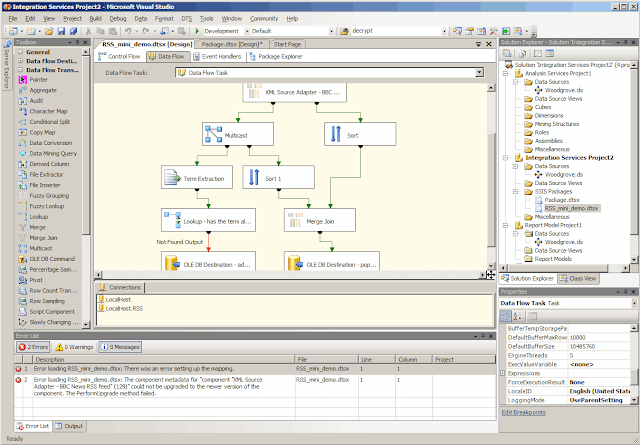Image resolution: width=640 pixels, height=445 pixels.
Task: Click the DefaultBufferMaxRows value field
Action: point(600,338)
